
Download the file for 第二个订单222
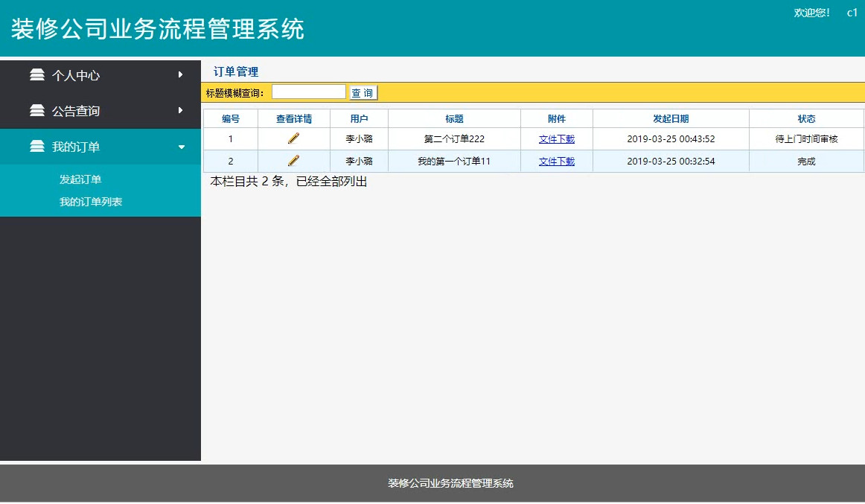click(x=557, y=139)
